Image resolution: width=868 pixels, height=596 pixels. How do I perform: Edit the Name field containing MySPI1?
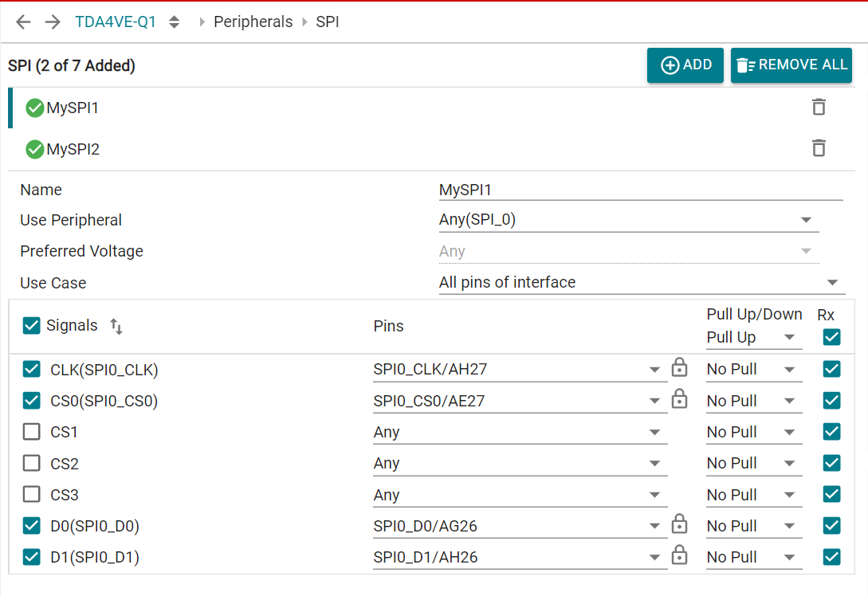641,190
